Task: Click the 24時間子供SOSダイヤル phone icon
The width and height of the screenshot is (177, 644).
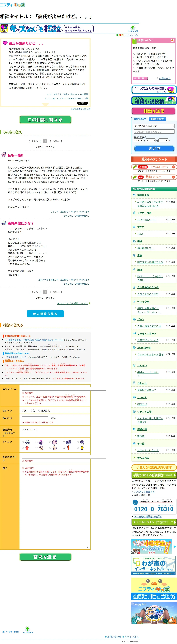Action: coord(135,502)
